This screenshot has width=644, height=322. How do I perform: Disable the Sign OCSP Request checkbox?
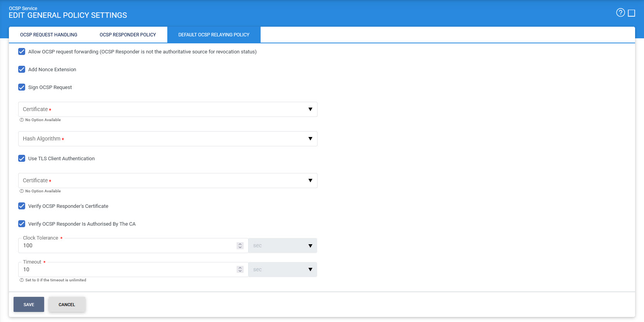[x=22, y=87]
